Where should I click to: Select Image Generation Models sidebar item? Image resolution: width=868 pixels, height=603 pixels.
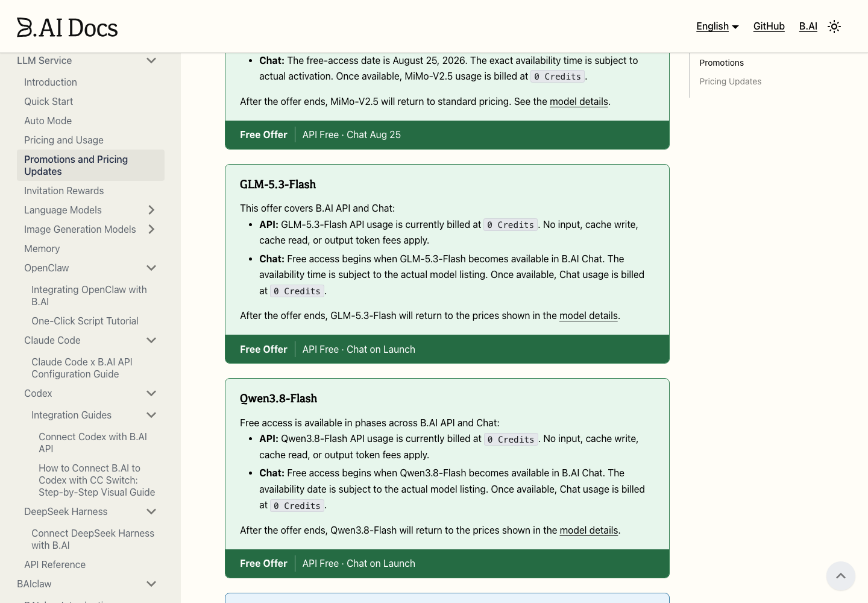pos(80,229)
